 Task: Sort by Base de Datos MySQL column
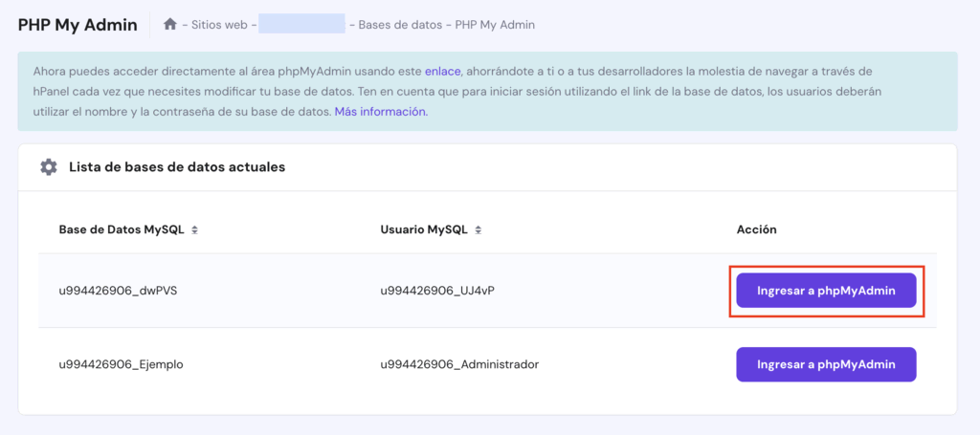pyautogui.click(x=195, y=229)
